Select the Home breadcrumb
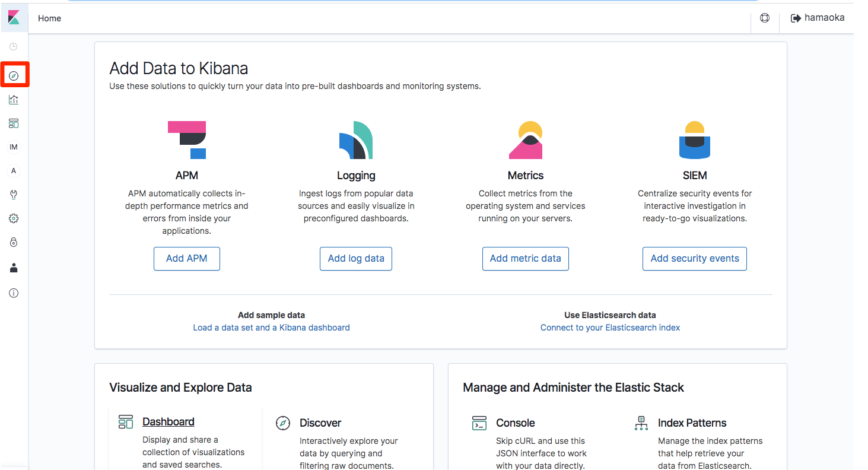This screenshot has width=868, height=470. [x=49, y=18]
